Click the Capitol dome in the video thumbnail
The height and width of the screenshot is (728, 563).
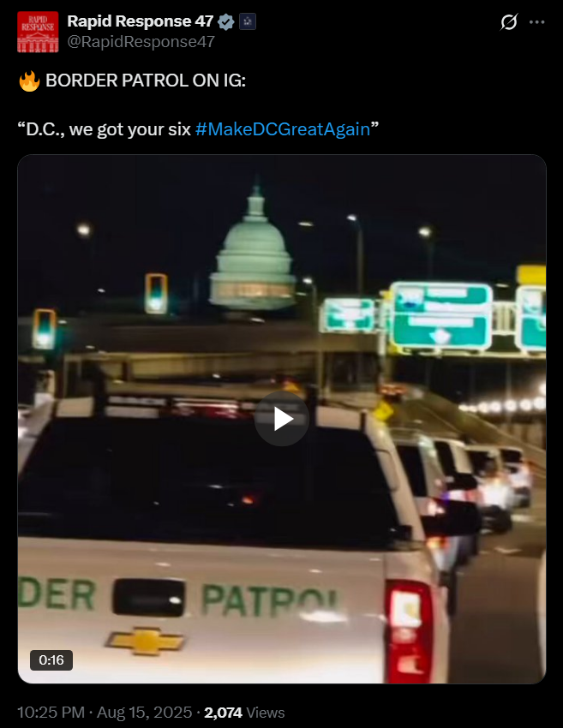(253, 251)
